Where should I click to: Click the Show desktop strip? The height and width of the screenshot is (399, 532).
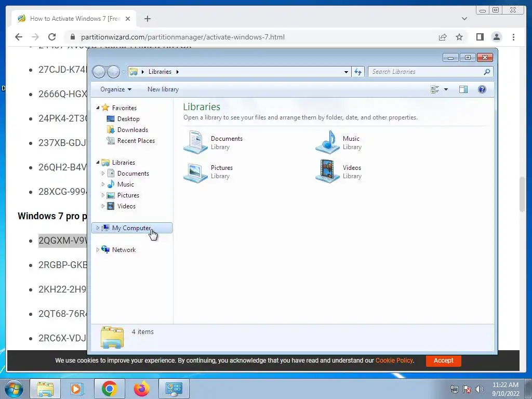[x=528, y=389]
